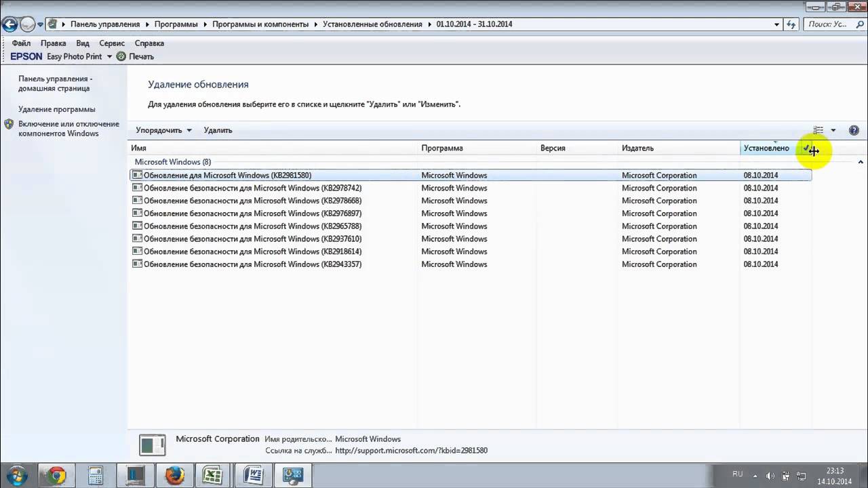Open 'Панель управления - домашняя страница' link
This screenshot has height=488, width=868.
point(56,83)
